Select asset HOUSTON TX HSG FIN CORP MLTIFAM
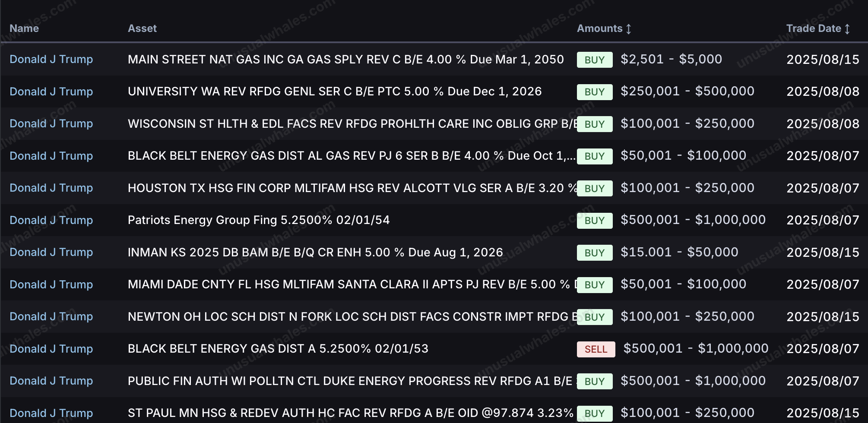 tap(352, 188)
